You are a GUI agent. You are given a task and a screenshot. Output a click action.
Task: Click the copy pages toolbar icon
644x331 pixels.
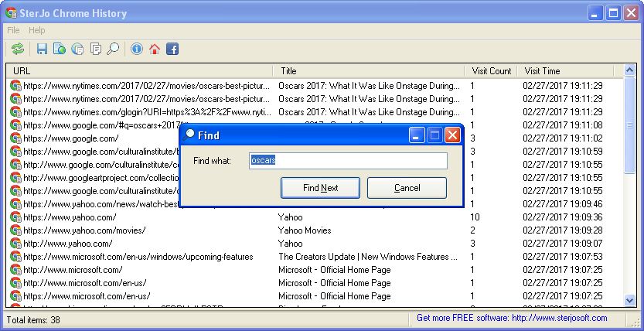click(95, 49)
